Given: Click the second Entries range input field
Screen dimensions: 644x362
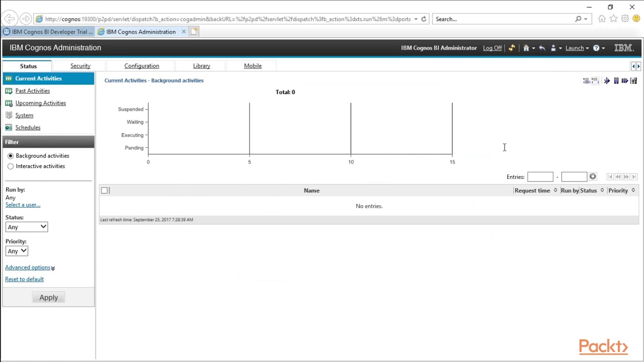Looking at the screenshot, I should [574, 177].
